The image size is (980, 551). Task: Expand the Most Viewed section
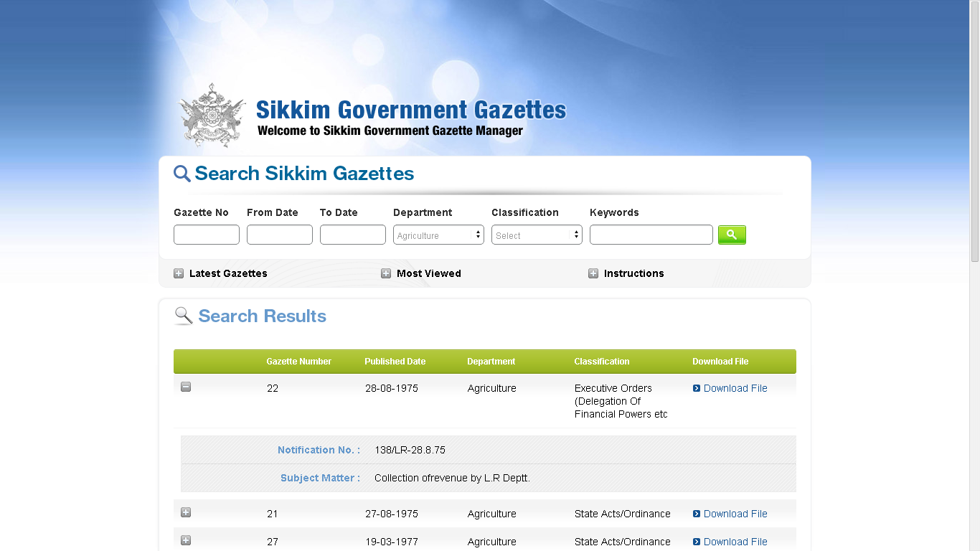pos(386,273)
